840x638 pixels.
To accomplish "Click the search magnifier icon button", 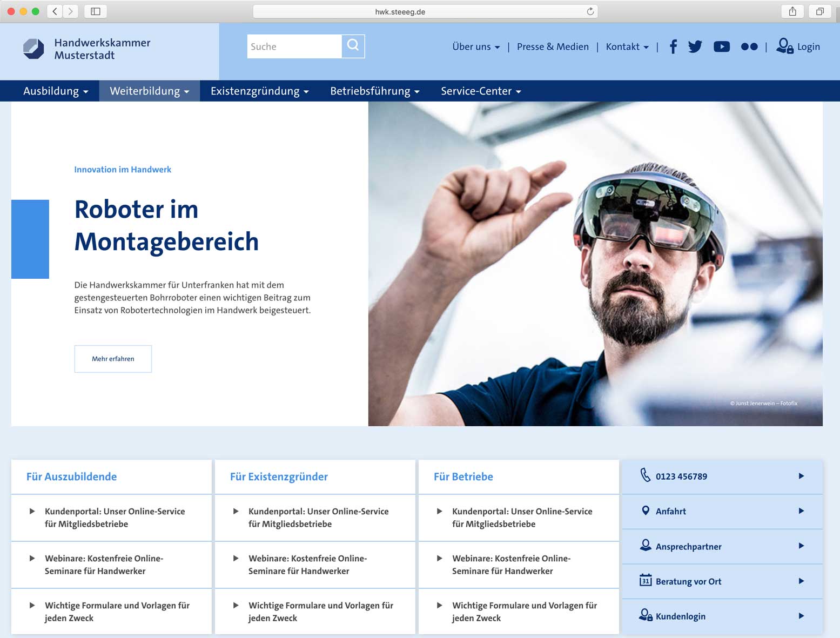I will [353, 46].
